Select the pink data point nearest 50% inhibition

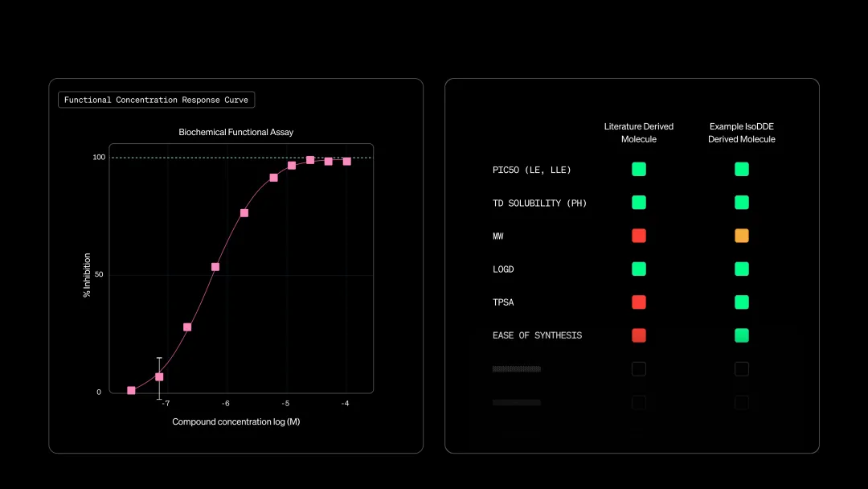click(215, 267)
